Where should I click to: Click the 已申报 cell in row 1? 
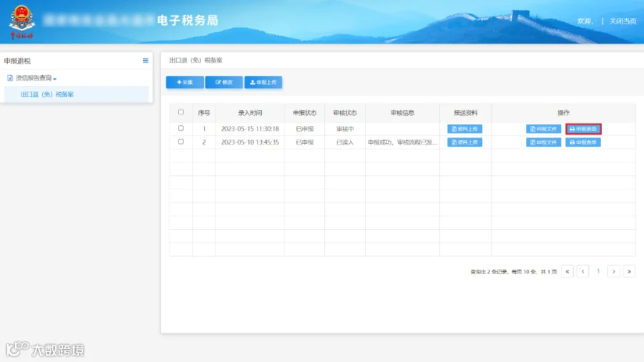pyautogui.click(x=305, y=129)
